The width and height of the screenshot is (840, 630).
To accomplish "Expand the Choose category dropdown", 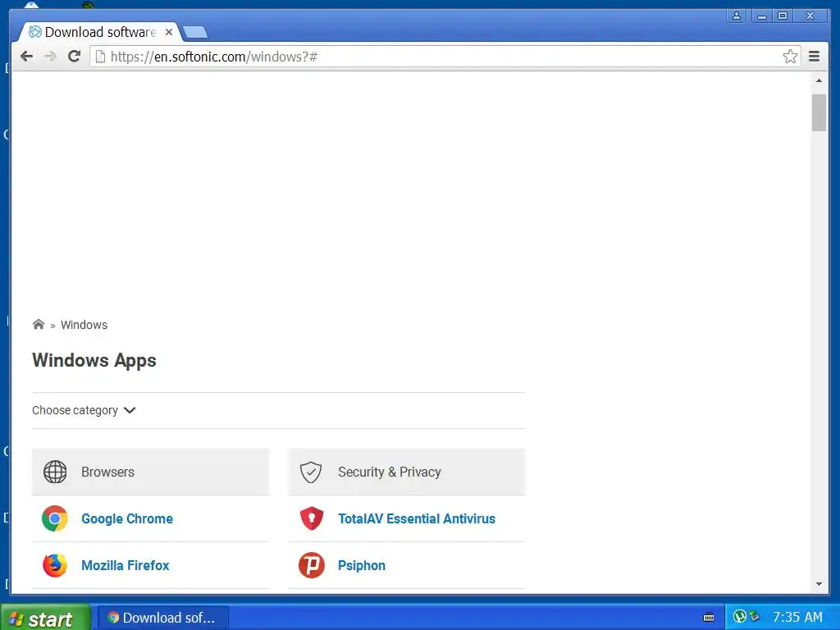I will (x=84, y=410).
